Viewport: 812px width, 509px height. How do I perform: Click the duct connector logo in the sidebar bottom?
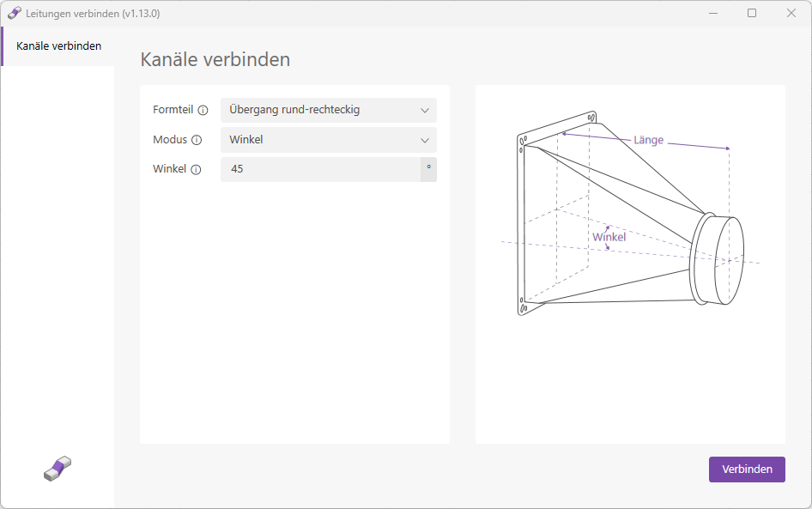[58, 468]
